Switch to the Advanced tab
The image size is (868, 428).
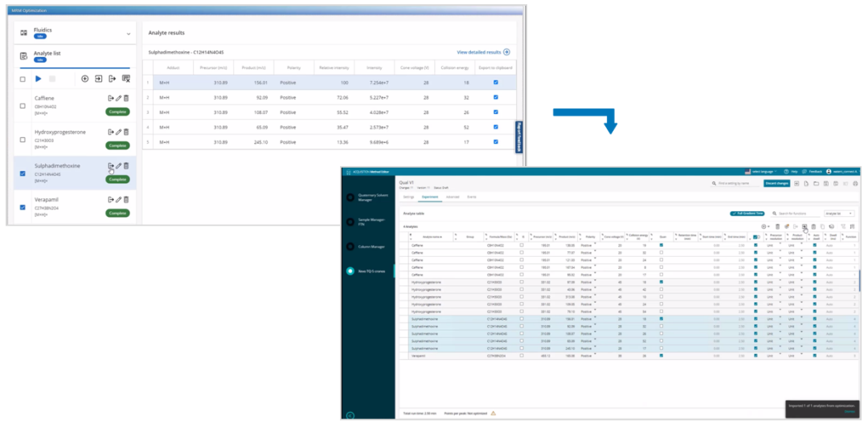452,196
